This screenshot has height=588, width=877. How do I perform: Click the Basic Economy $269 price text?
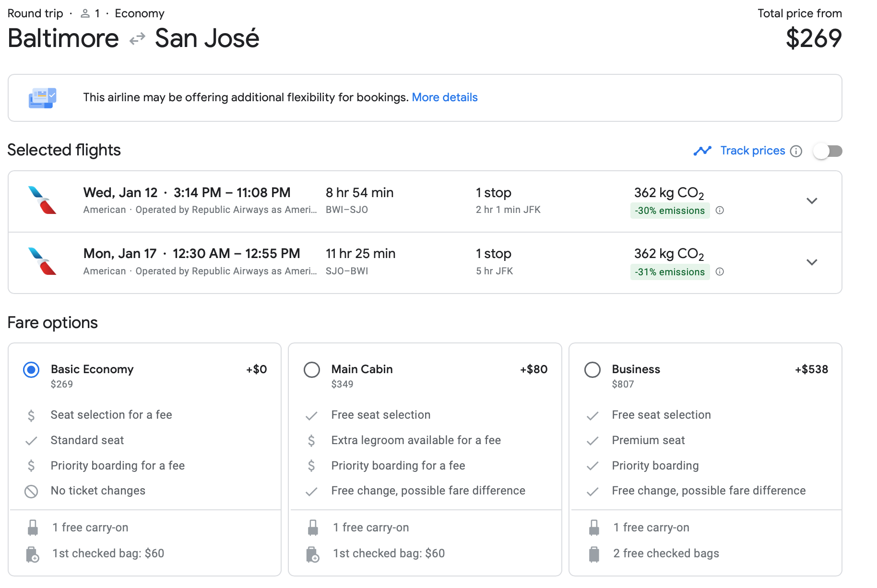pos(62,384)
